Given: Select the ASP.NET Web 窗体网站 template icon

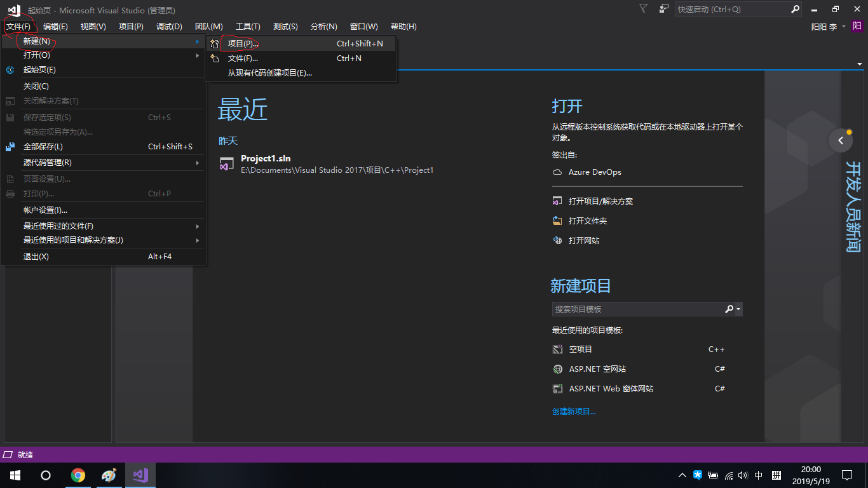Looking at the screenshot, I should pos(558,388).
